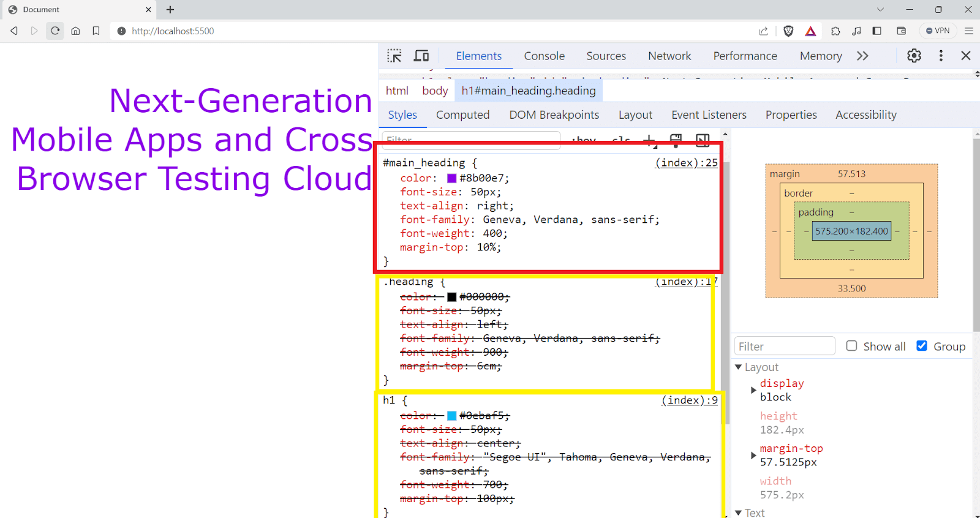Toggle the VPN button
The image size is (980, 518).
[x=938, y=31]
